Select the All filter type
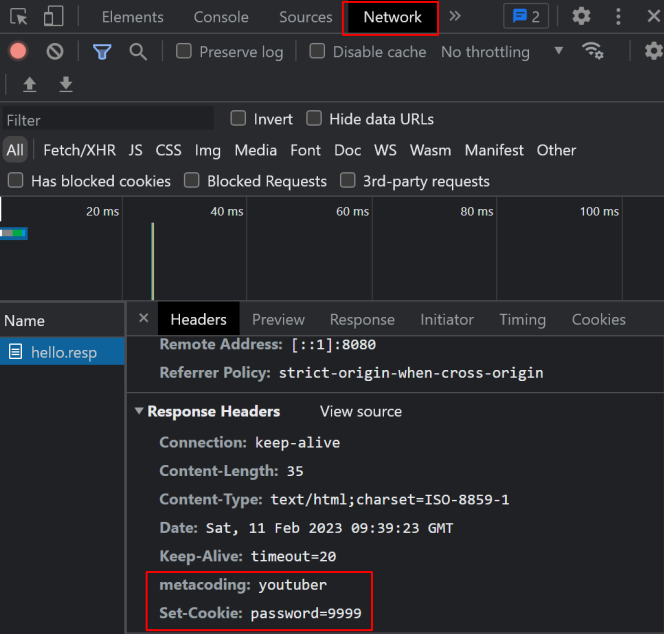The width and height of the screenshot is (664, 634). (15, 150)
